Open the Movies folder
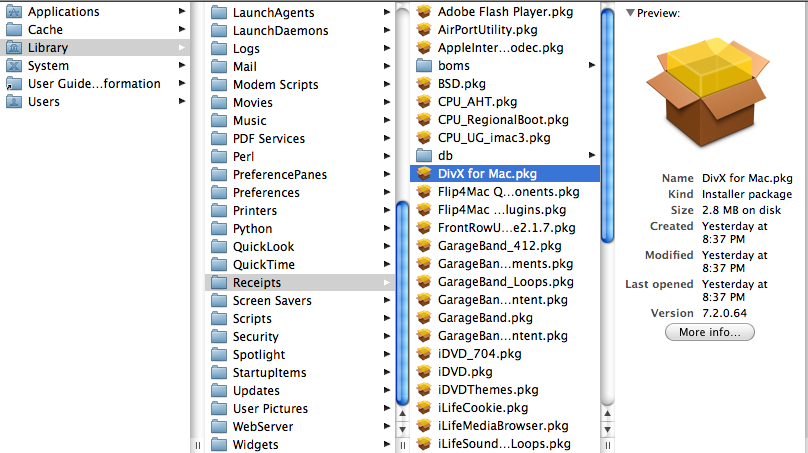 300,103
